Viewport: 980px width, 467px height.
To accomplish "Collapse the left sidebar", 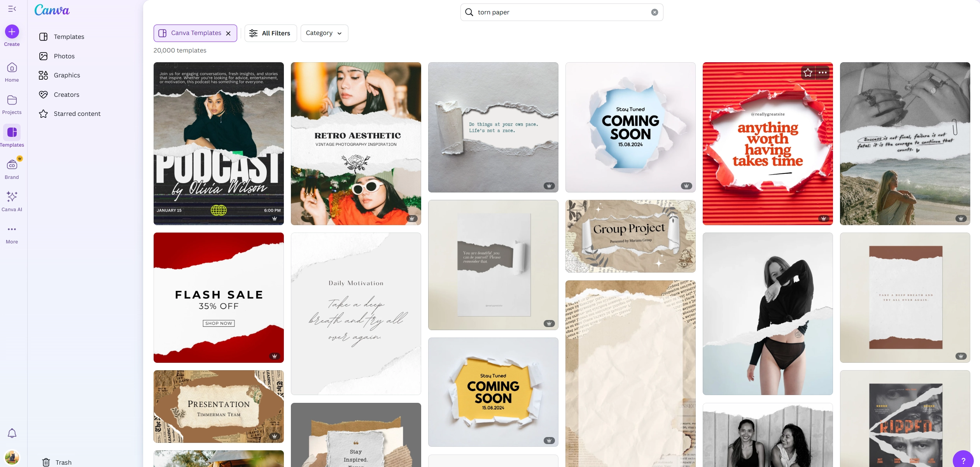I will coord(12,9).
